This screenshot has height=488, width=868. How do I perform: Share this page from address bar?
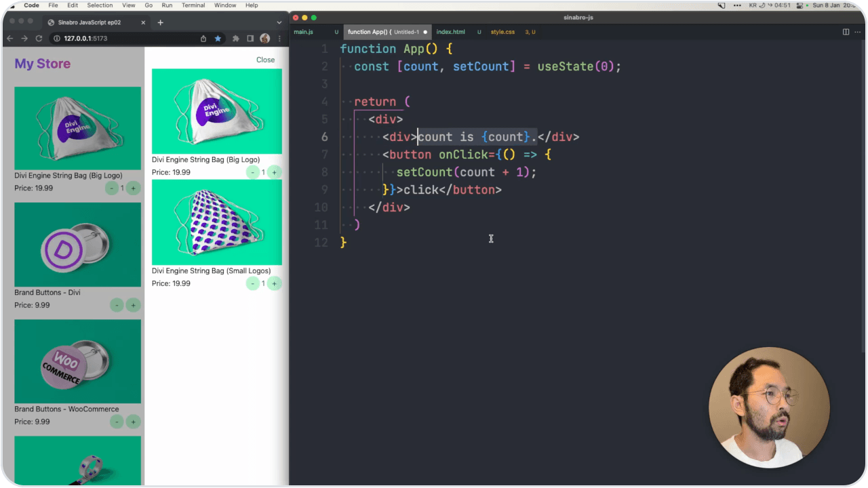tap(203, 39)
